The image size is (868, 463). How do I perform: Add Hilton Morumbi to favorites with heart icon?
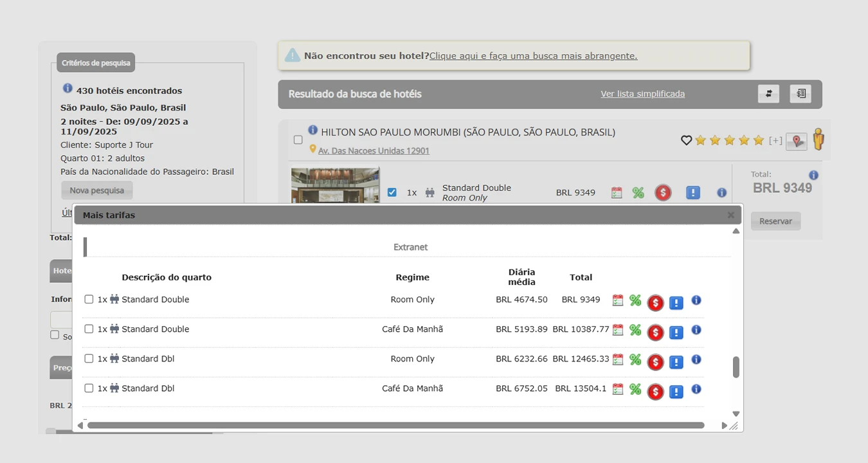point(686,140)
